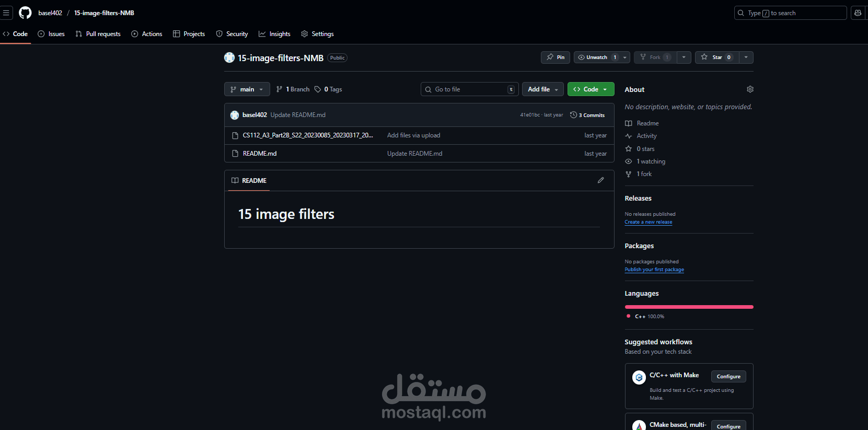Open commit hash 41e01bc
The height and width of the screenshot is (430, 868).
click(x=530, y=115)
